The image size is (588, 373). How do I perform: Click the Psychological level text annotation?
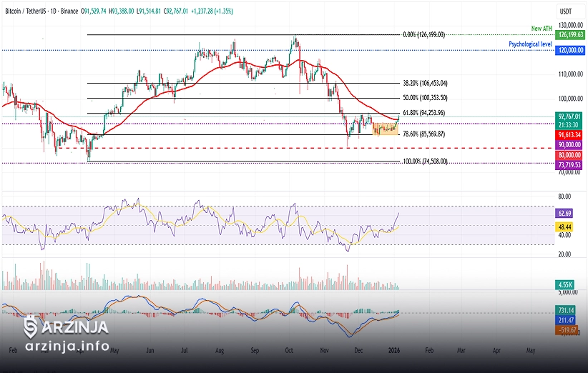point(530,44)
